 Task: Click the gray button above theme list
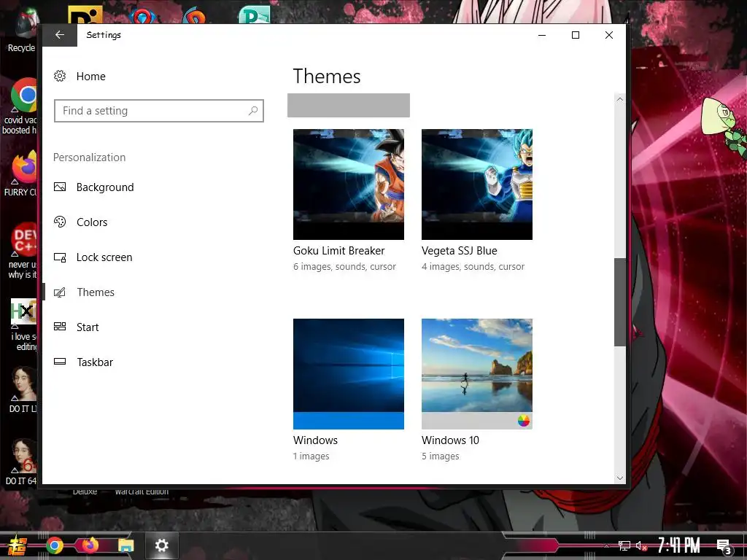coord(348,105)
